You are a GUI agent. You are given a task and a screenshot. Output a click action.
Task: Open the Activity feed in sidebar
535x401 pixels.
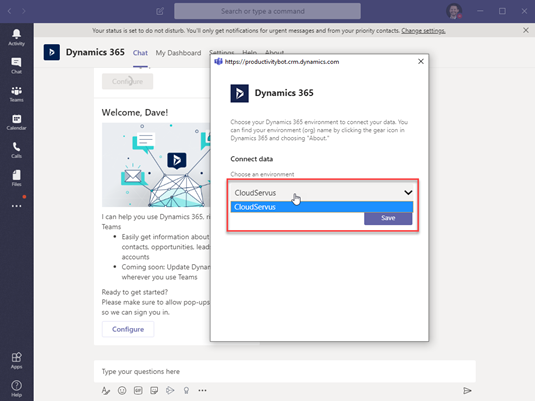coord(16,37)
